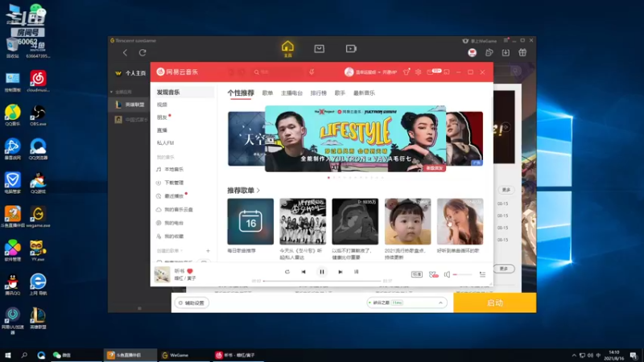Click WeGame back arrow

125,52
